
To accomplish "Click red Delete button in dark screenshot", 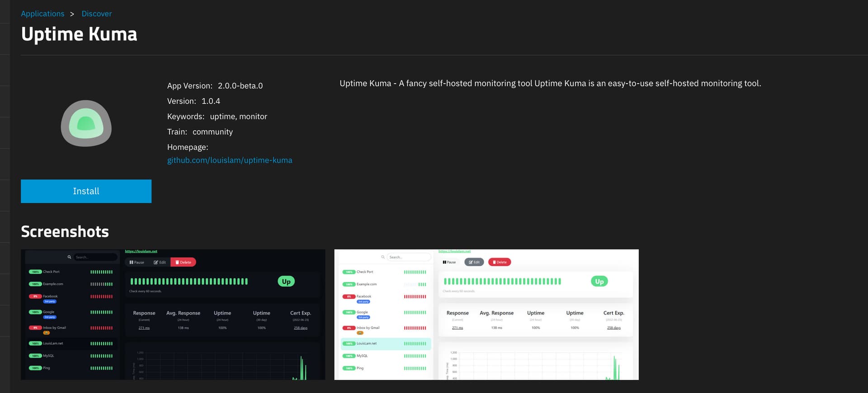I will [183, 262].
